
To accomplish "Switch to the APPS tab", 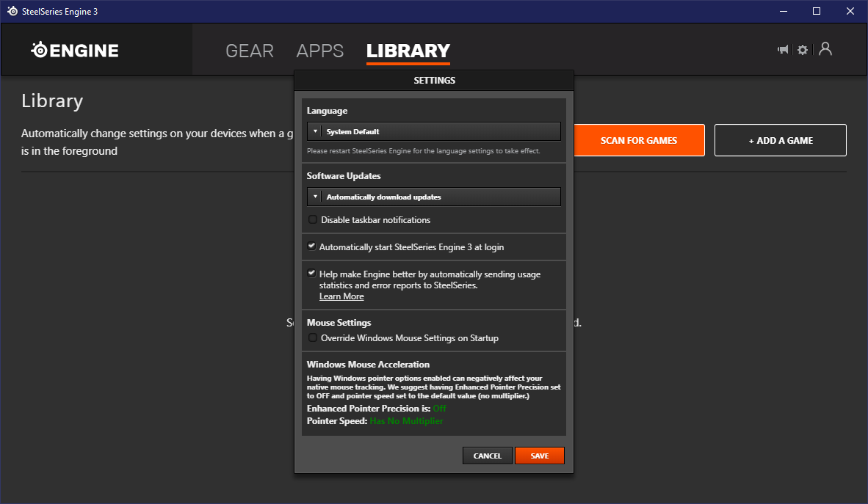I will [x=320, y=51].
